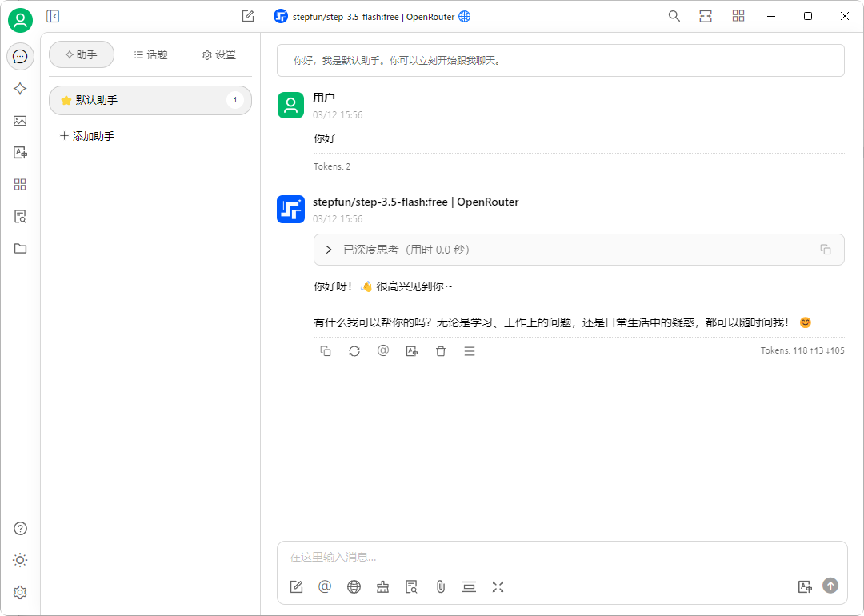This screenshot has height=616, width=864.
Task: Open more options menu on assistant message
Action: click(470, 350)
